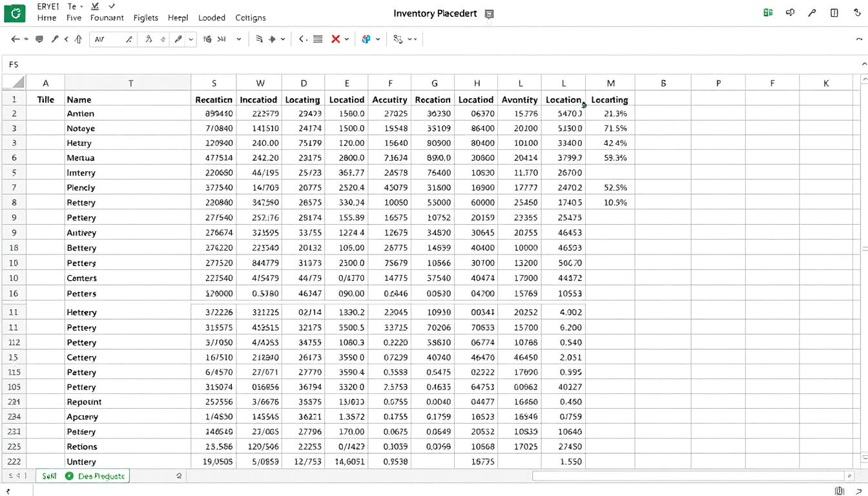Select row header 222
This screenshot has width=868, height=496.
click(x=14, y=462)
